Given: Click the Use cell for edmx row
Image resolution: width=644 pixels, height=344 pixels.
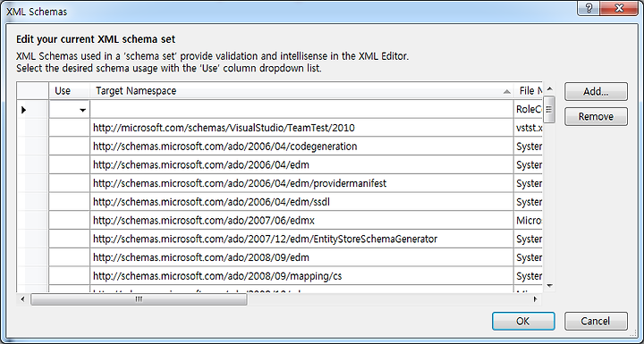Looking at the screenshot, I should (x=70, y=221).
